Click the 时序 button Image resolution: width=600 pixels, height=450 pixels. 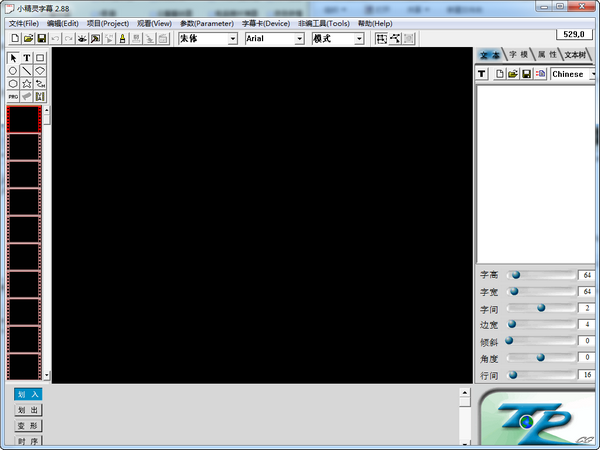click(28, 441)
